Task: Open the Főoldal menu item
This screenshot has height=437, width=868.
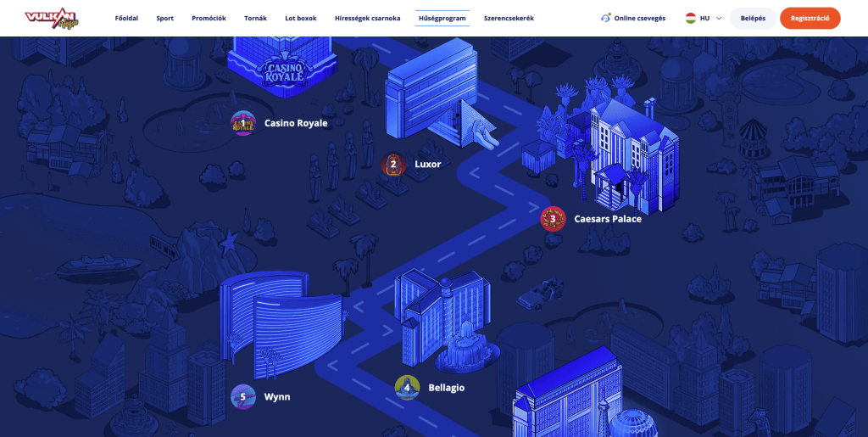Action: (125, 18)
